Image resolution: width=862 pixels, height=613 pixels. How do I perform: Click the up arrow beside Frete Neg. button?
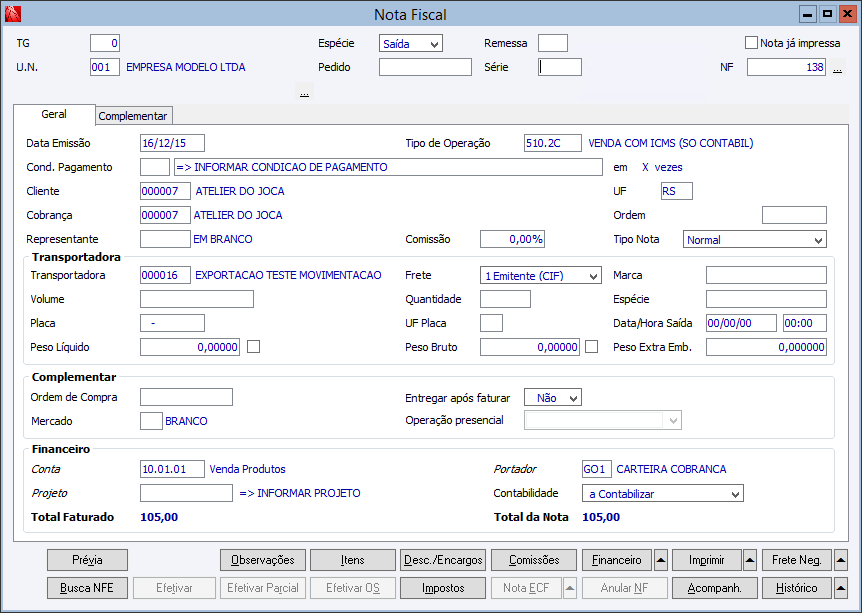[x=840, y=560]
